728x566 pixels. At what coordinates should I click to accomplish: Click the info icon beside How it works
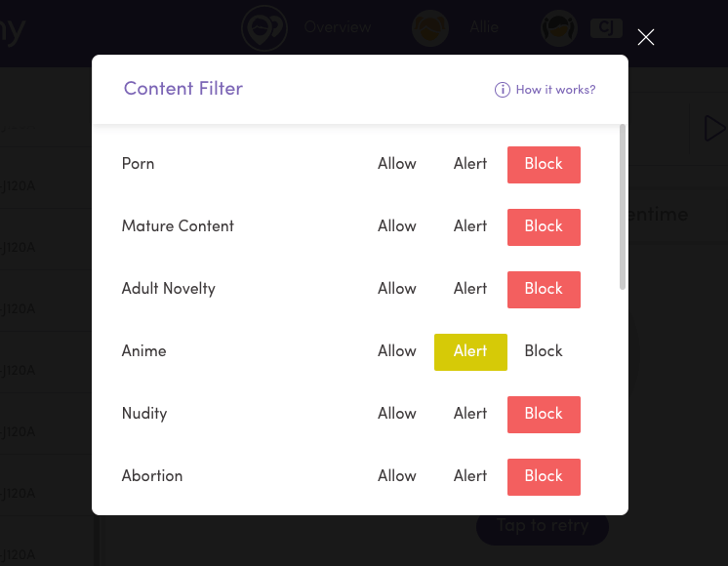click(x=503, y=90)
